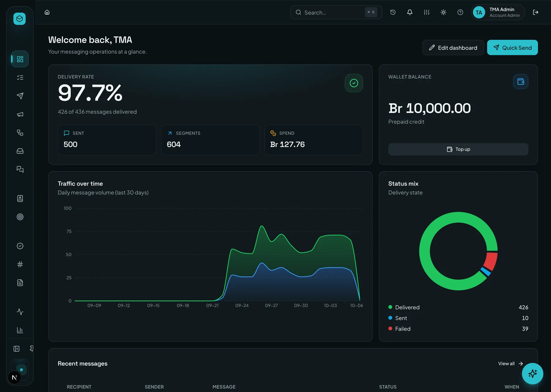This screenshot has height=392, width=551.
Task: Open the workflow nodes icon in sidebar
Action: pos(20,133)
